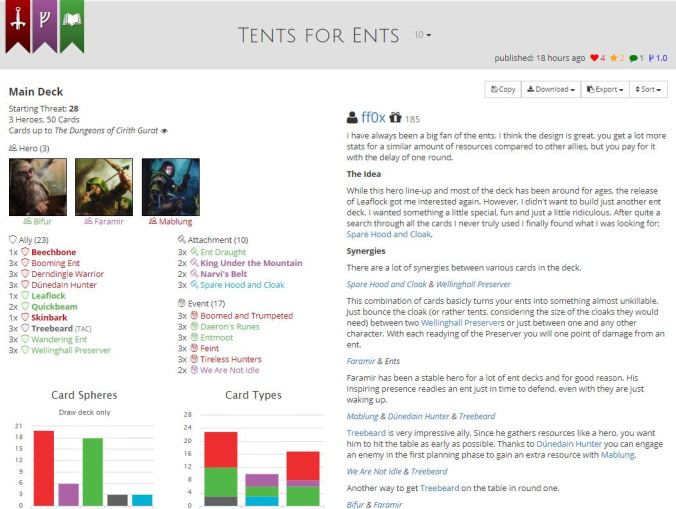Open the Entmoot card link
676x509 pixels.
click(x=216, y=337)
